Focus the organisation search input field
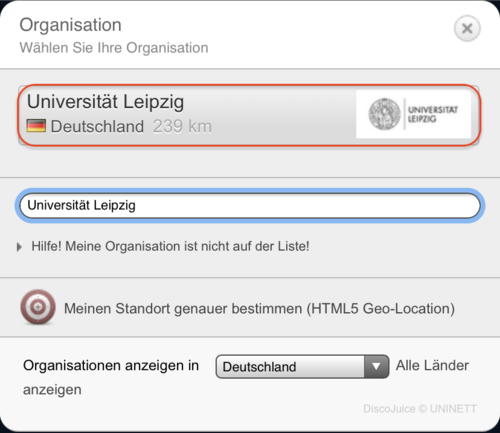The width and height of the screenshot is (500, 433). pos(250,206)
